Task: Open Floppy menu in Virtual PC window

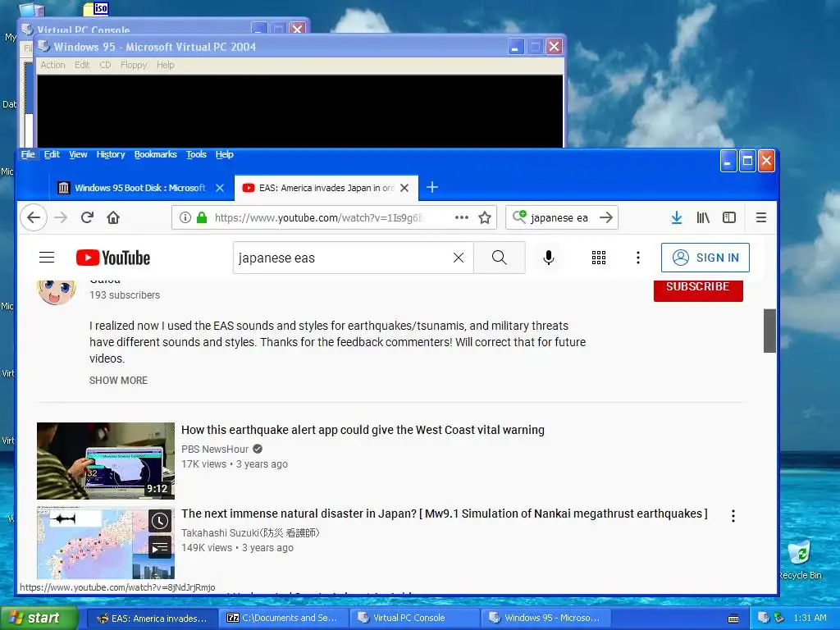Action: tap(134, 65)
